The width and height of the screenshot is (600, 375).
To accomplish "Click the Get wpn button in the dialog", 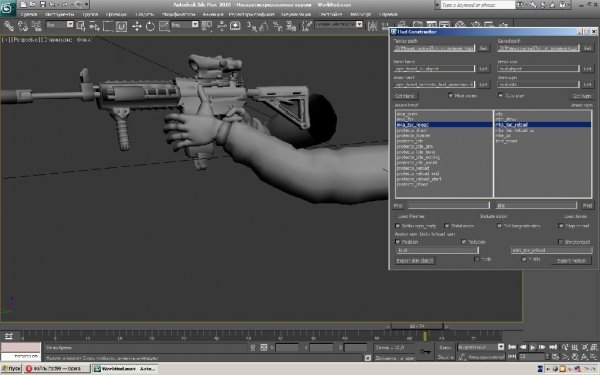I will coord(582,96).
